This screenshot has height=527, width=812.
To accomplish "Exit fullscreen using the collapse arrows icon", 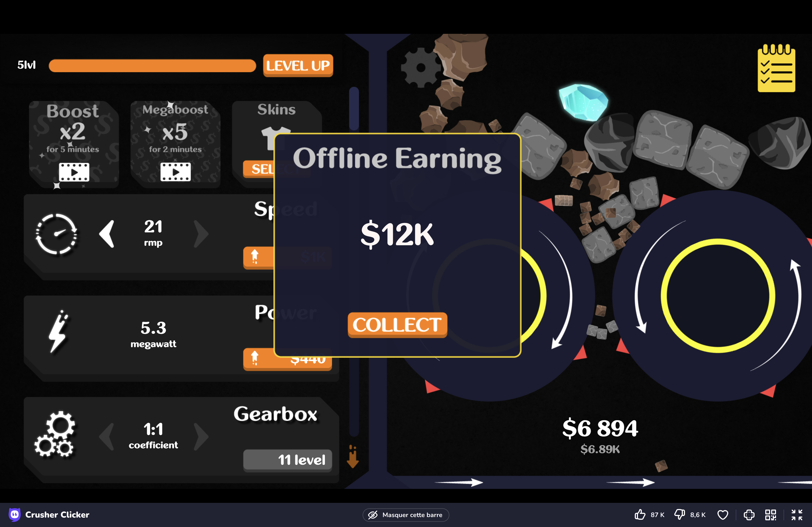I will [x=797, y=514].
